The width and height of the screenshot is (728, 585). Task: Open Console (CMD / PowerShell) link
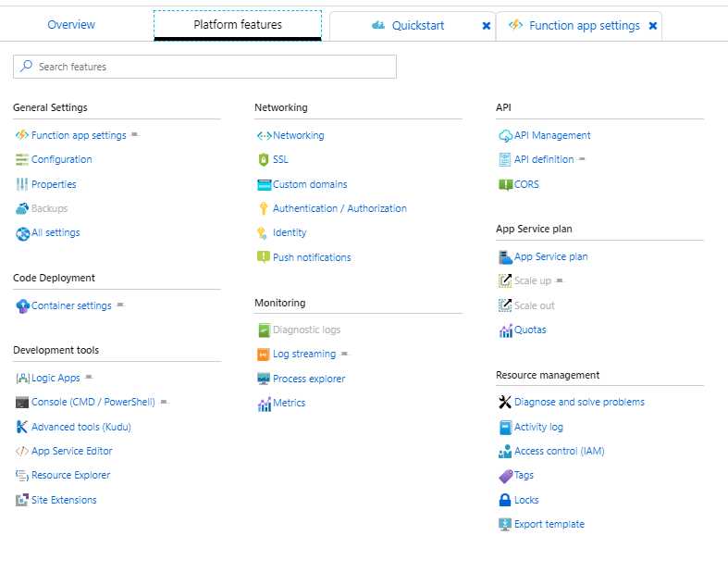(x=93, y=402)
